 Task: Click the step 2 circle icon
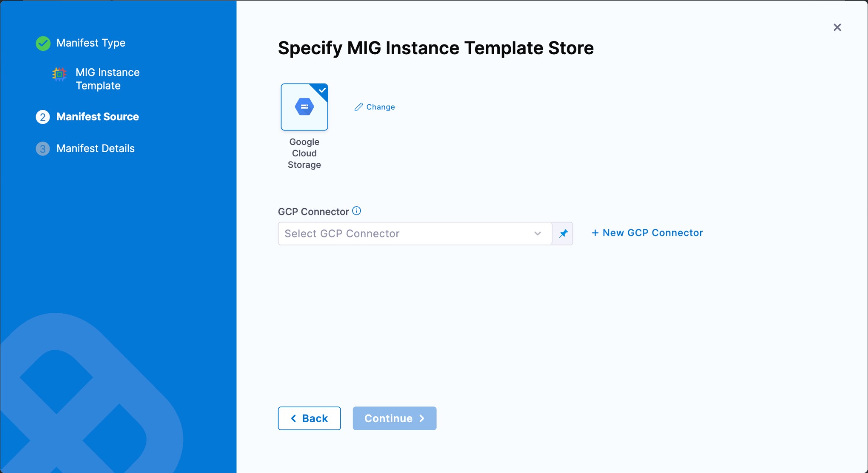[43, 117]
